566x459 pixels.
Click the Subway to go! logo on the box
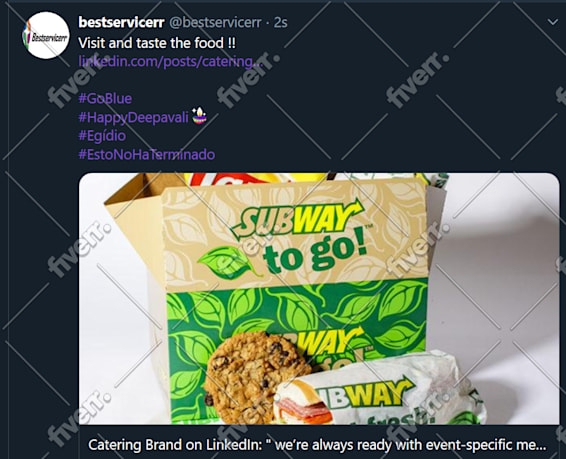pos(299,238)
